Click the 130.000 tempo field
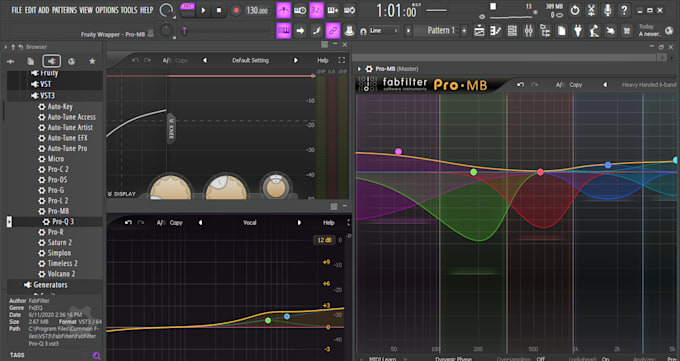Image resolution: width=680 pixels, height=361 pixels. click(257, 10)
